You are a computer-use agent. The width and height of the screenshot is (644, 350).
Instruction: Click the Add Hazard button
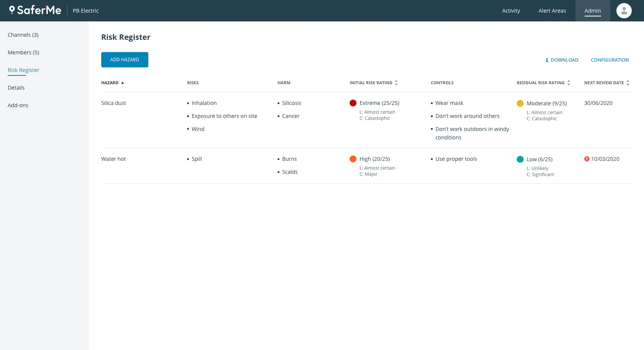point(125,60)
